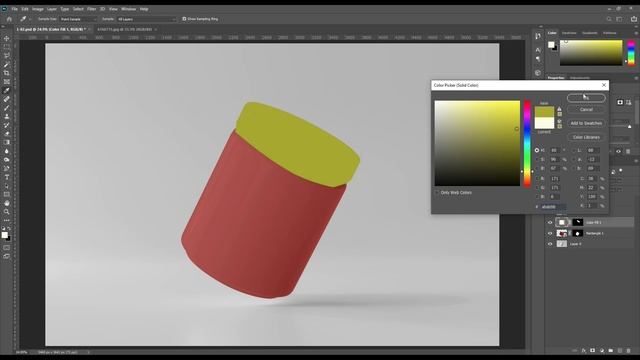Open the Sample Size dropdown
640x360 pixels.
pyautogui.click(x=78, y=19)
